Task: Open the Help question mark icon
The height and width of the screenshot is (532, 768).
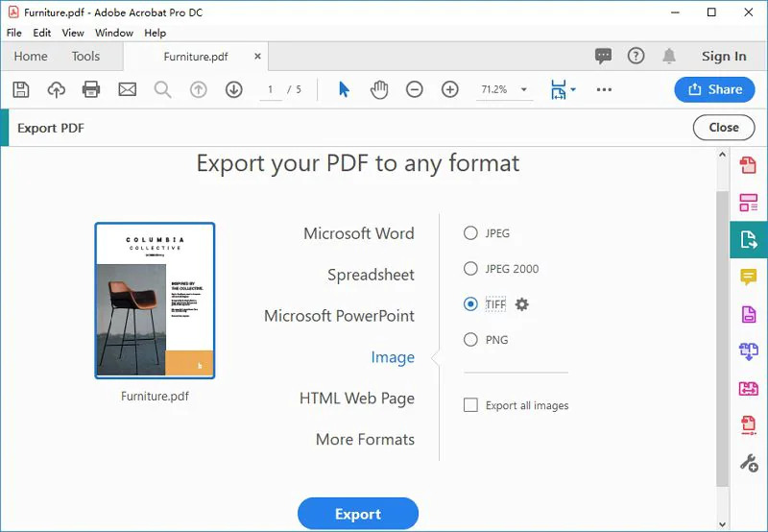Action: [x=636, y=56]
